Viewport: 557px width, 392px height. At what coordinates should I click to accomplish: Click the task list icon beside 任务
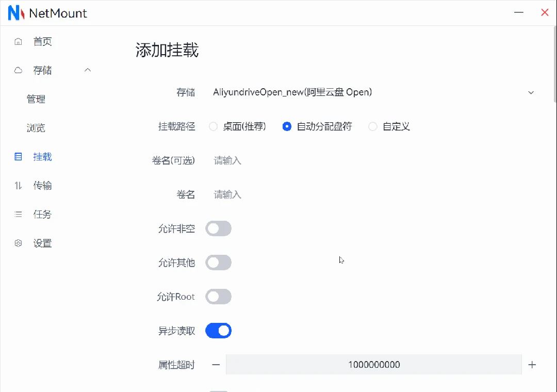tap(18, 214)
